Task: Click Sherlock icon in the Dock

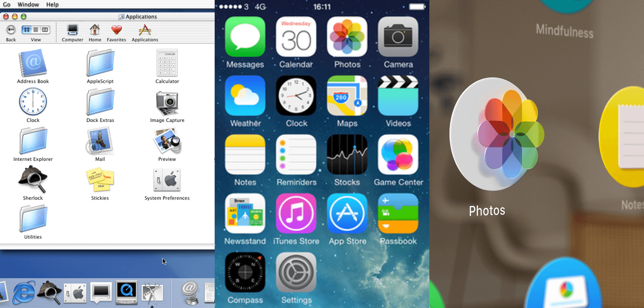Action: [49, 293]
